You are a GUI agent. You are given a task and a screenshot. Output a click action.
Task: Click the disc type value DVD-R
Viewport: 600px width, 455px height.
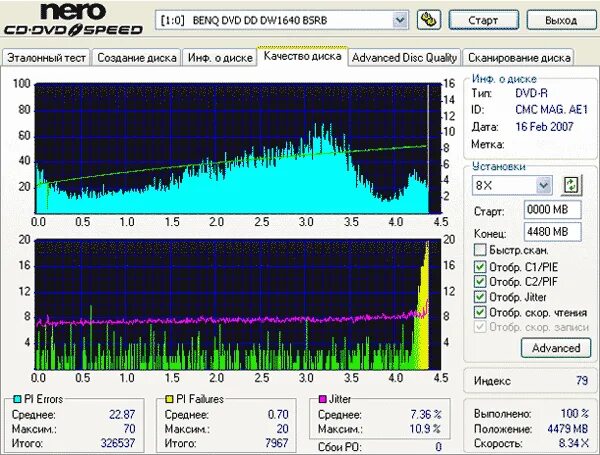531,93
